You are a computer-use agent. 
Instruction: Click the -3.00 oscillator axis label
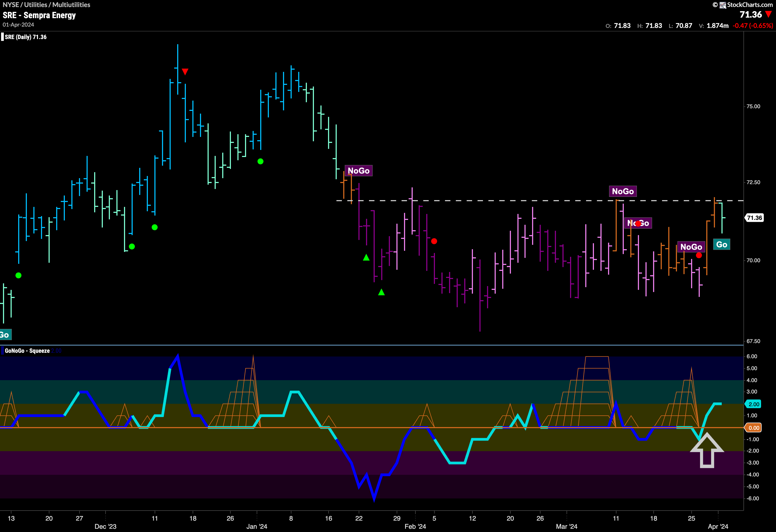[753, 463]
